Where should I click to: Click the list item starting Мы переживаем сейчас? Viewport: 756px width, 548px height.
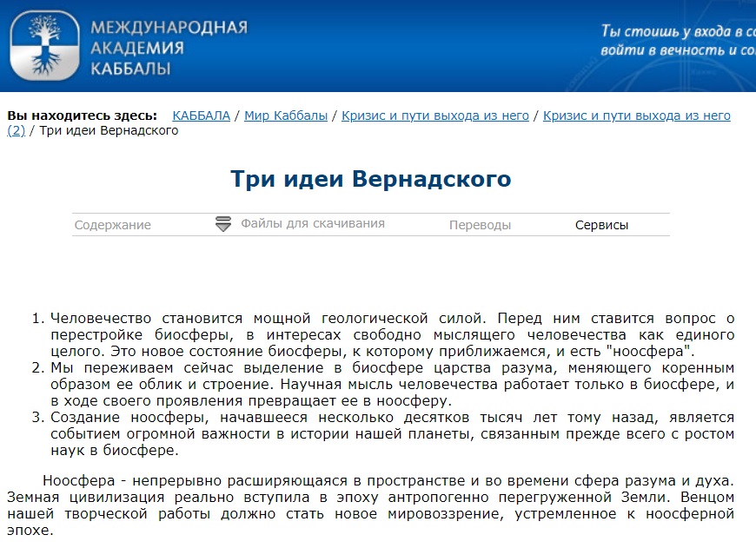(393, 384)
